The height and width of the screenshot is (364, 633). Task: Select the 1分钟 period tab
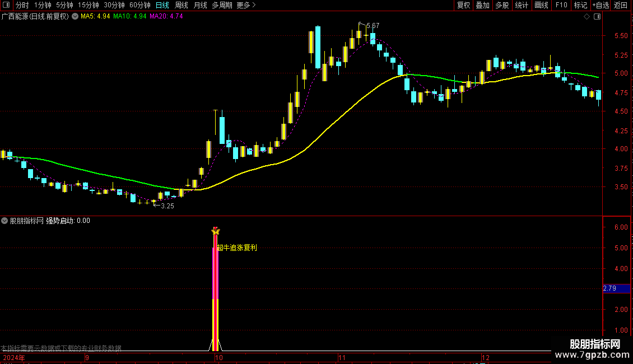pyautogui.click(x=43, y=5)
